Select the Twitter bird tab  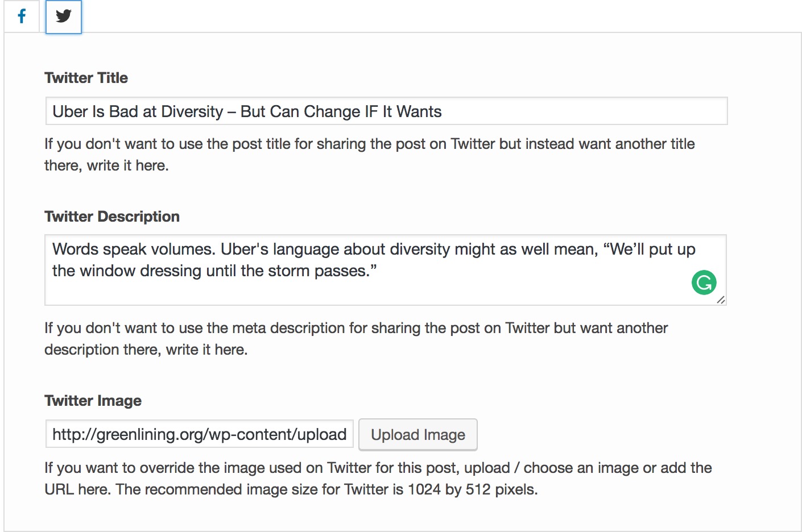(64, 16)
